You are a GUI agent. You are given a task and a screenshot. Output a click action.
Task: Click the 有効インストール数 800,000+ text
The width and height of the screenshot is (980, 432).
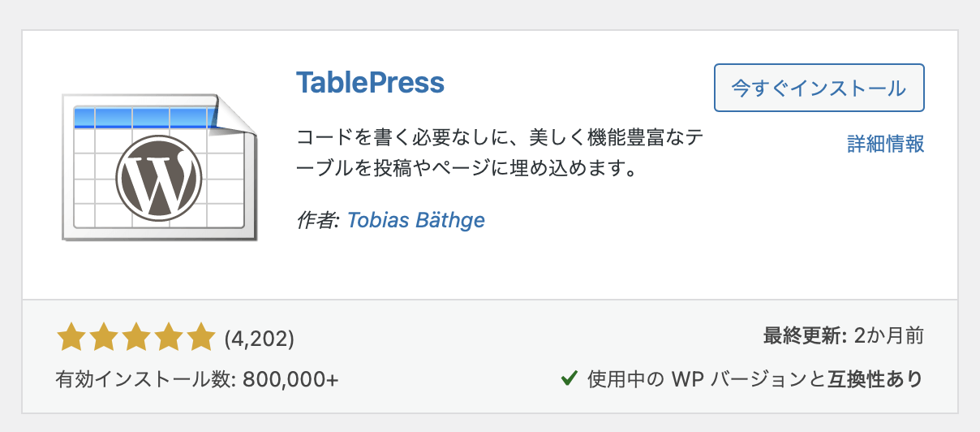[x=197, y=379]
